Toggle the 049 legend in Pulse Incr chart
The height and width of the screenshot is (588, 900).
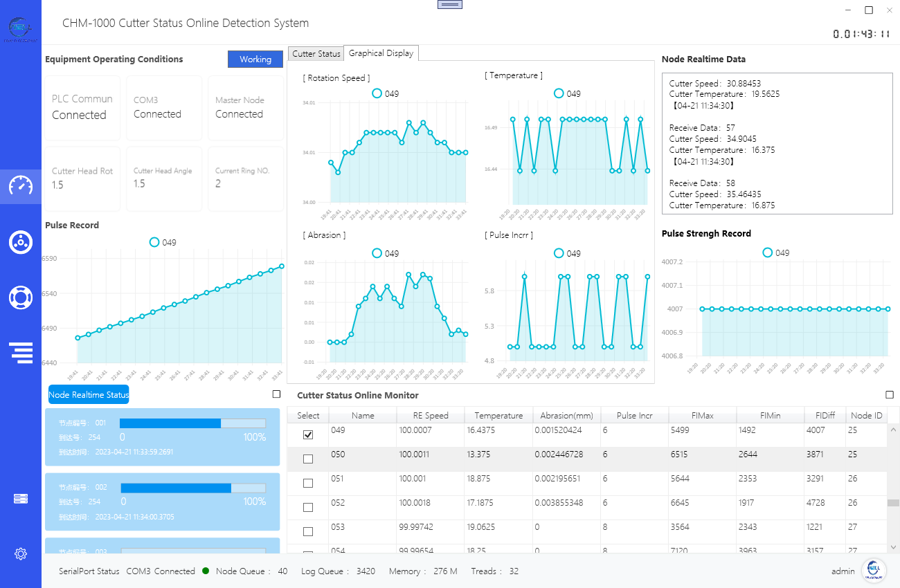[x=567, y=253]
